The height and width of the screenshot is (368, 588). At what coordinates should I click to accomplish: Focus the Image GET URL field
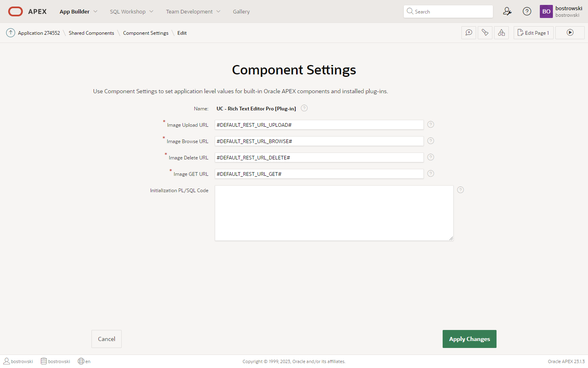(x=319, y=174)
